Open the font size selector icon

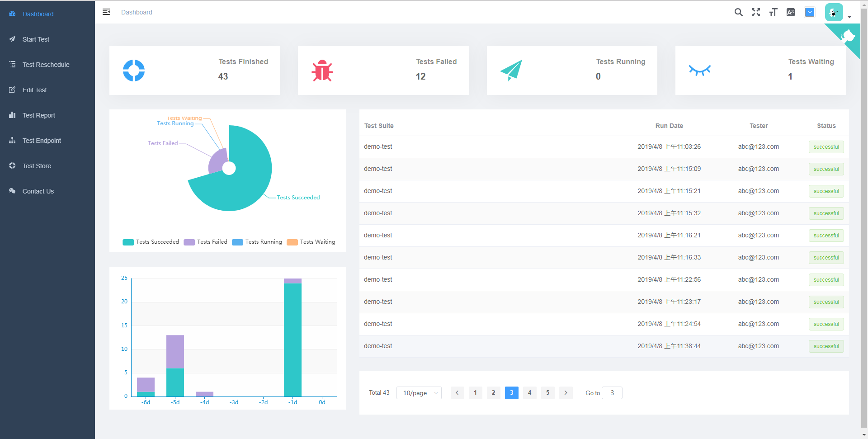773,12
